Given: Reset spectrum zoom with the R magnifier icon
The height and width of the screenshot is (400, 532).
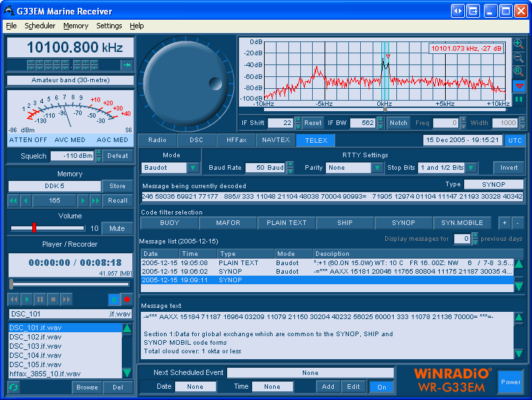Looking at the screenshot, I should tap(519, 71).
